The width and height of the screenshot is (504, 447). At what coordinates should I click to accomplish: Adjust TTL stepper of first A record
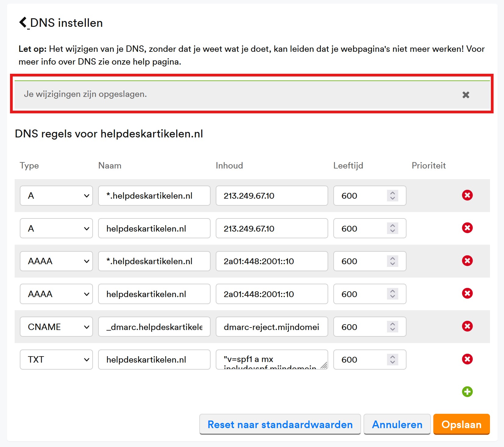pos(392,196)
